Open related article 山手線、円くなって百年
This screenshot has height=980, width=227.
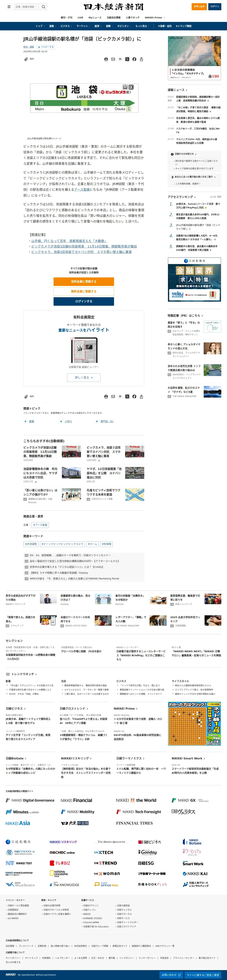[69, 241]
